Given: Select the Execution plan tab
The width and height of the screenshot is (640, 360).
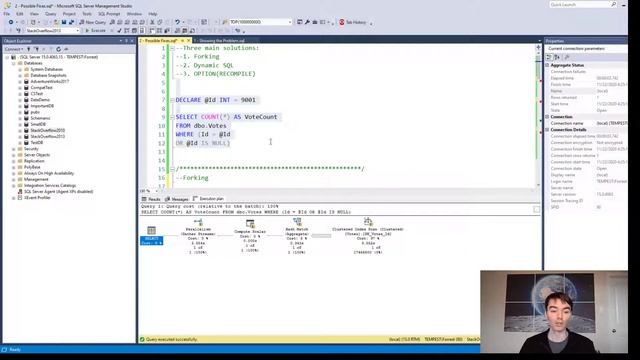Looking at the screenshot, I should [209, 199].
